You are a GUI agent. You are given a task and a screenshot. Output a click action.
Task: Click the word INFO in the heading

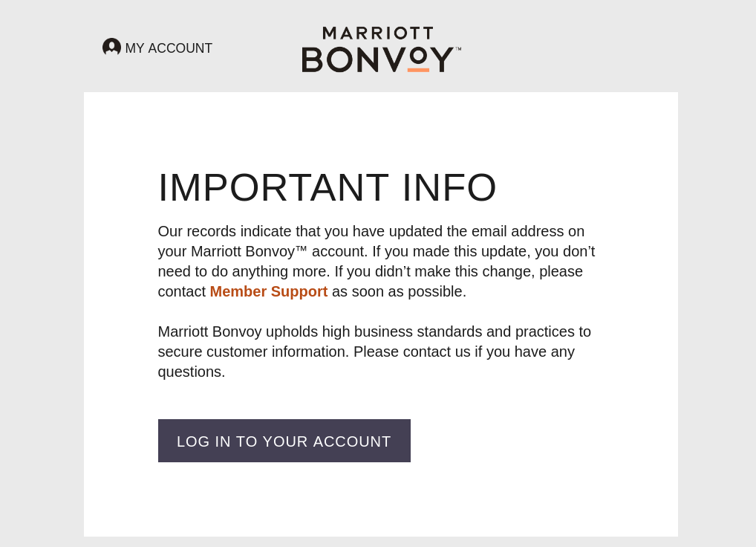[x=449, y=187]
